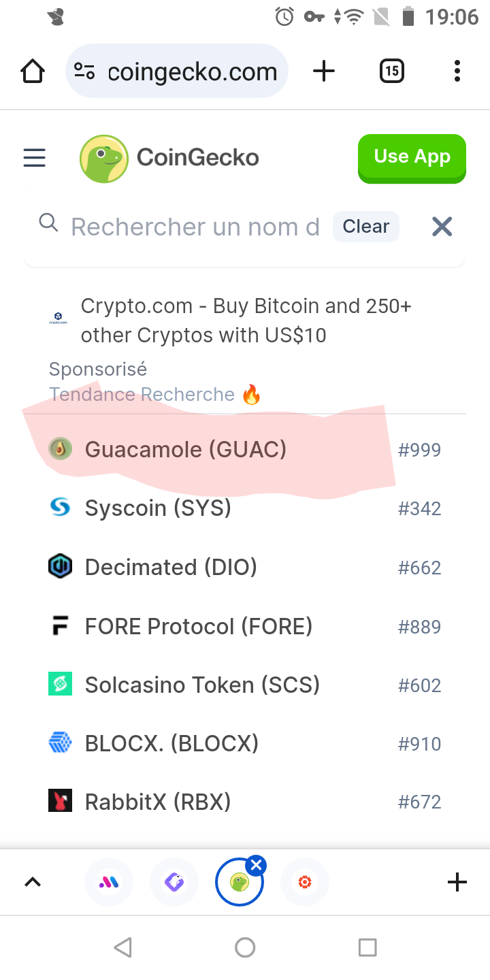
Task: Expand the bottom tab strip chevron
Action: [33, 883]
